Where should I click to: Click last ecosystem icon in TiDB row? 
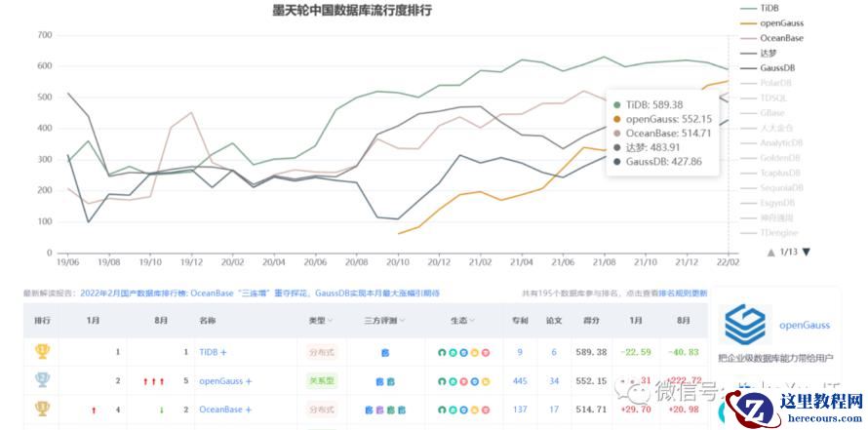click(x=486, y=353)
